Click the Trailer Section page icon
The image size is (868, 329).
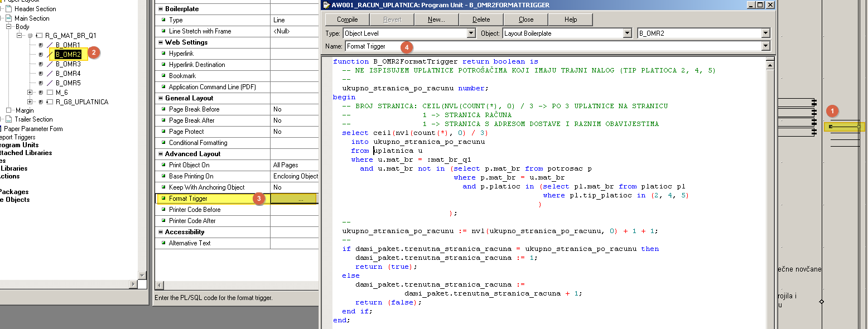[x=8, y=119]
